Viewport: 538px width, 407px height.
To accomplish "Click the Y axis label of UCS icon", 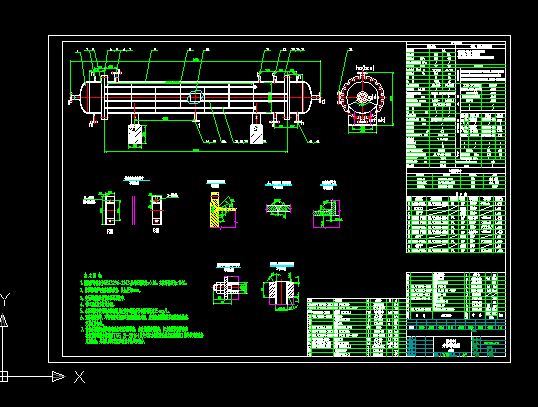I will point(4,300).
